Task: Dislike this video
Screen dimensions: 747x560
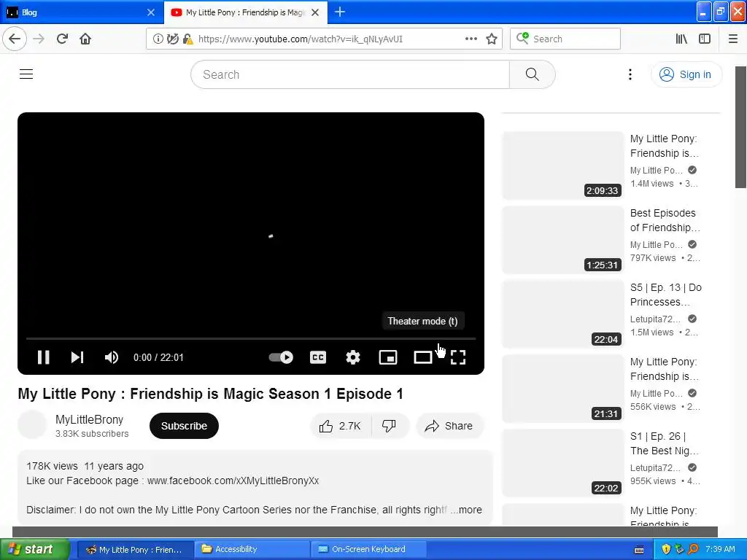Action: (390, 426)
